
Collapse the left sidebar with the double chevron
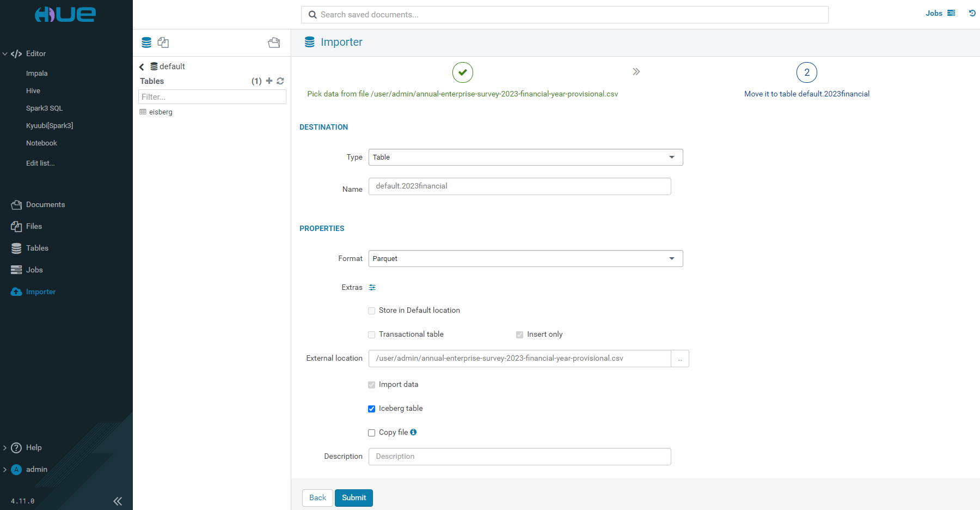pyautogui.click(x=118, y=501)
